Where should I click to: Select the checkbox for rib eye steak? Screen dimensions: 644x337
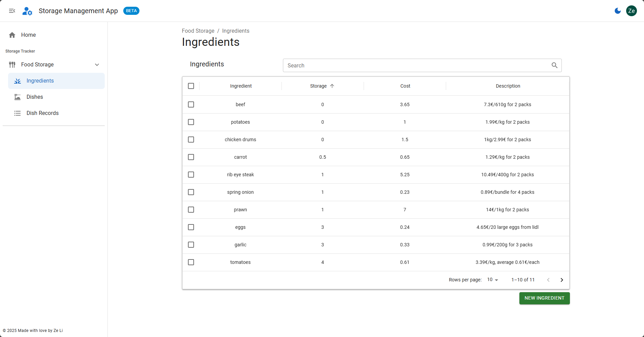(191, 175)
